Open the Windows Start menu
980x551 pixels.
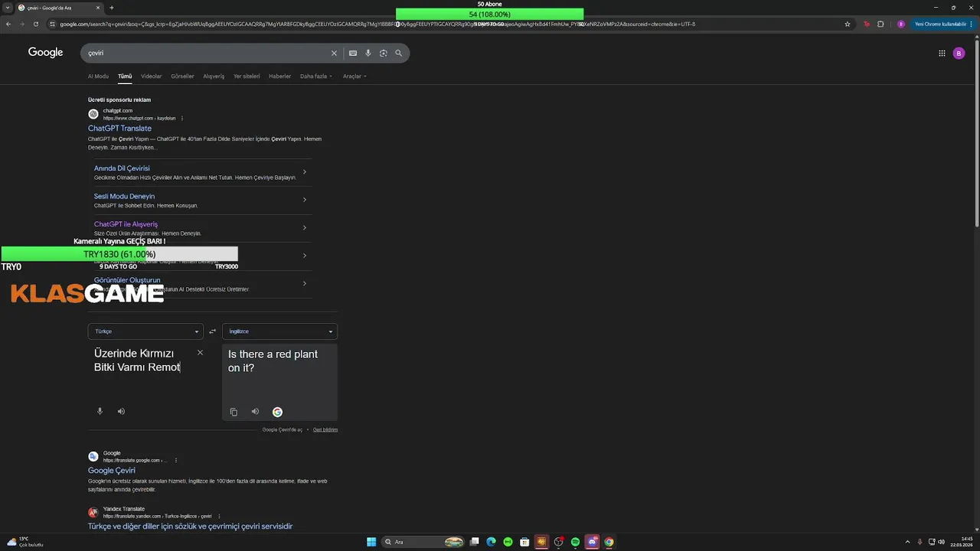pyautogui.click(x=371, y=542)
